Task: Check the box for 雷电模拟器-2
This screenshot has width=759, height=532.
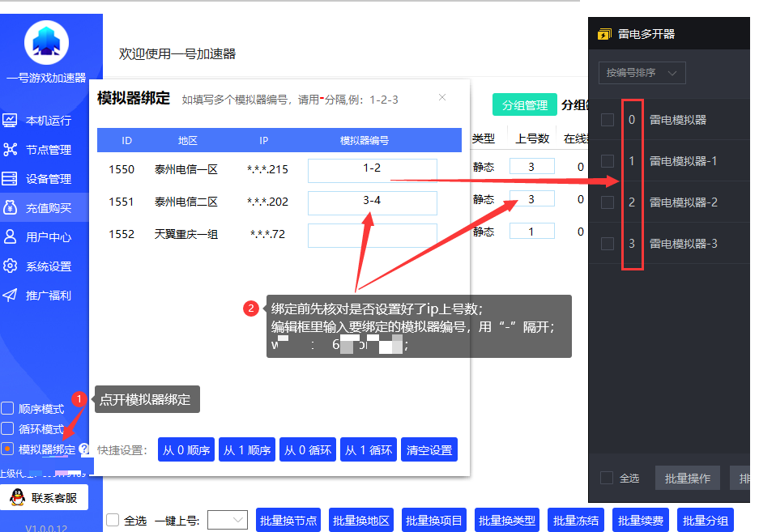Action: click(607, 202)
